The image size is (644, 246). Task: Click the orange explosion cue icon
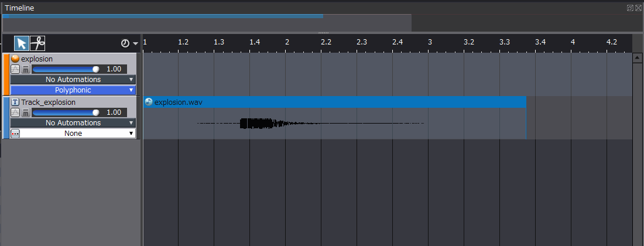pyautogui.click(x=15, y=59)
